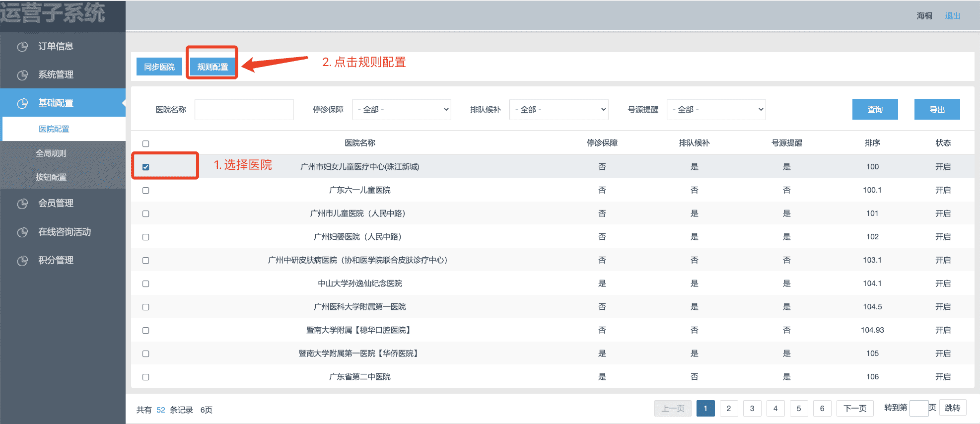This screenshot has height=424, width=980.
Task: Click the icon beside 订单信息
Action: coord(22,47)
